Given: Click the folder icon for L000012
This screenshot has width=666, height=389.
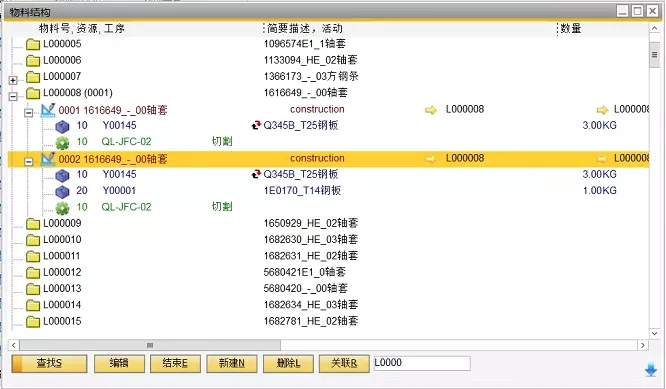Looking at the screenshot, I should pos(33,273).
